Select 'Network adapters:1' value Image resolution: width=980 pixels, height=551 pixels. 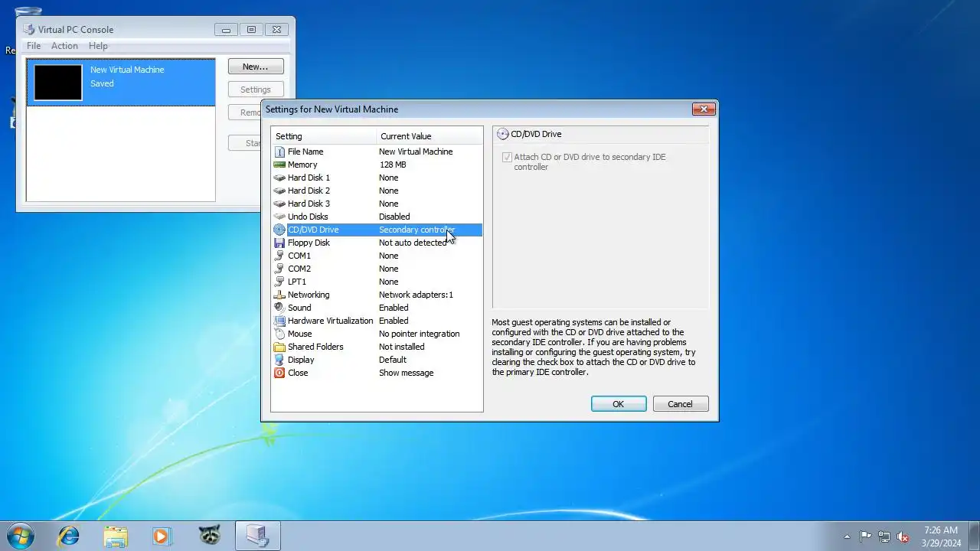point(416,295)
